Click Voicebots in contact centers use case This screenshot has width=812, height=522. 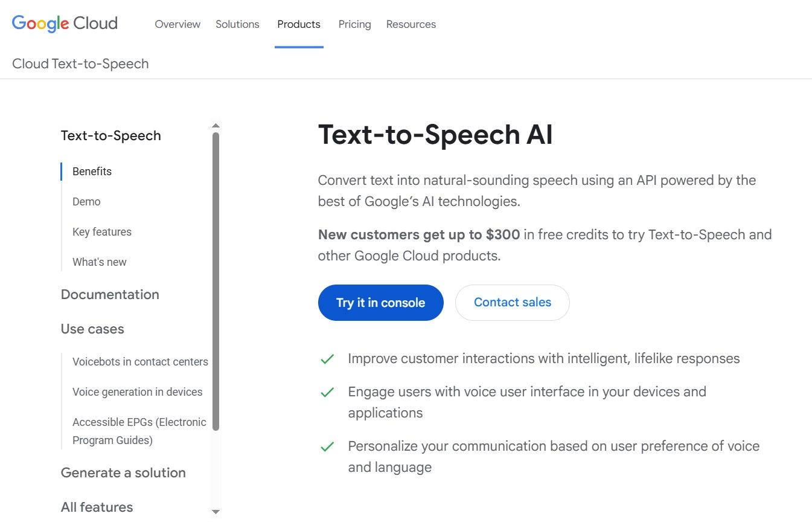(x=140, y=361)
